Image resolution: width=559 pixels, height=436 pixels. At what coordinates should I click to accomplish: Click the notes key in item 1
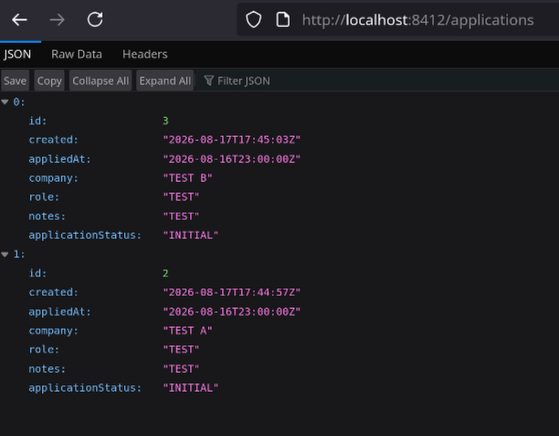coord(47,369)
